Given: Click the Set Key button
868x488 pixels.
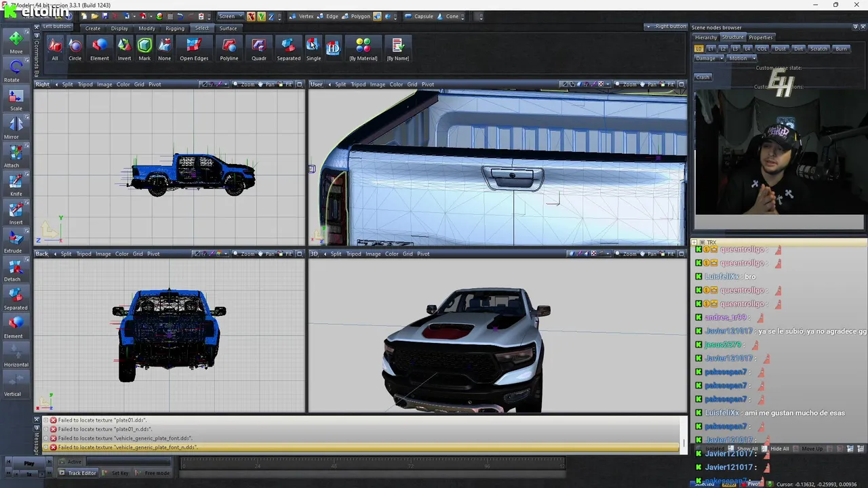Looking at the screenshot, I should pos(117,473).
